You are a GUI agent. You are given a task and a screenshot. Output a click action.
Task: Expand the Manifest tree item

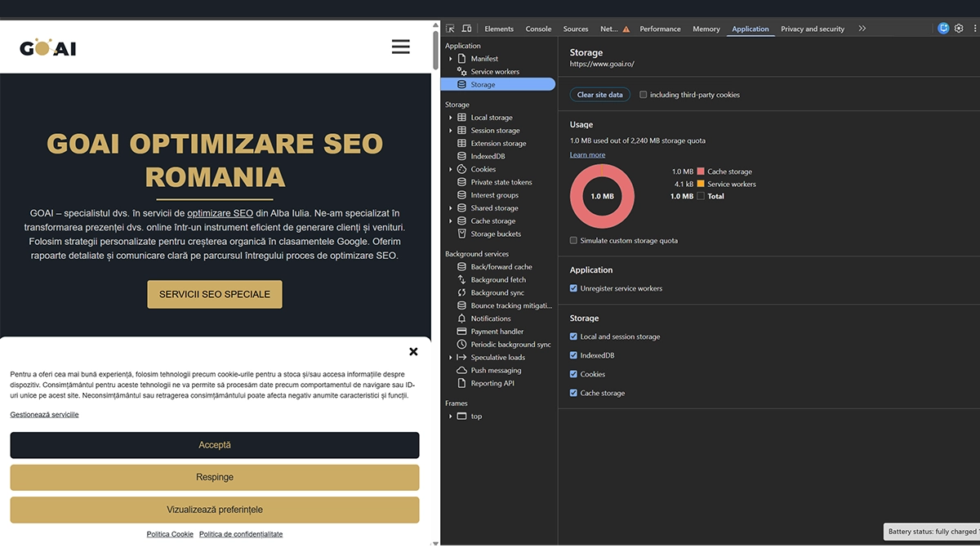click(x=451, y=59)
